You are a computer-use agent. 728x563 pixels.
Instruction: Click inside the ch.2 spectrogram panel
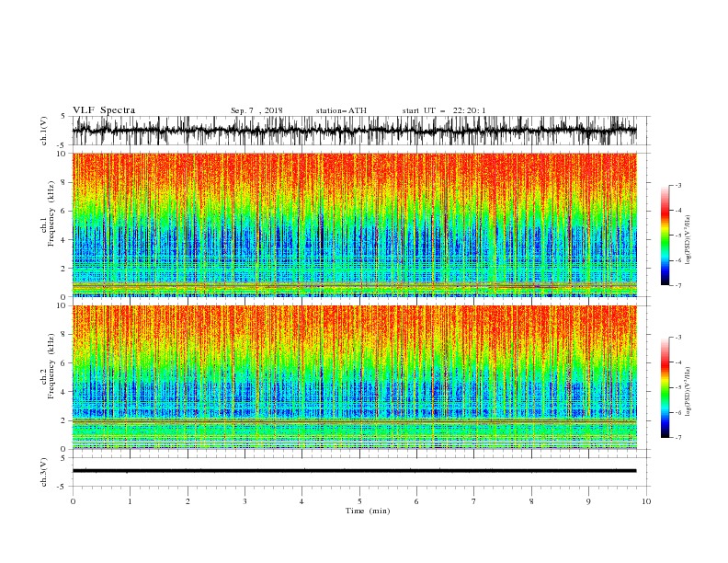(354, 377)
